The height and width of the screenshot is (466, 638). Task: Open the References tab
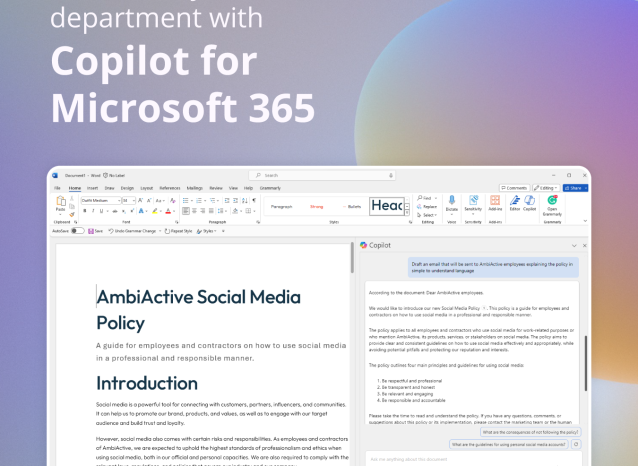[169, 187]
